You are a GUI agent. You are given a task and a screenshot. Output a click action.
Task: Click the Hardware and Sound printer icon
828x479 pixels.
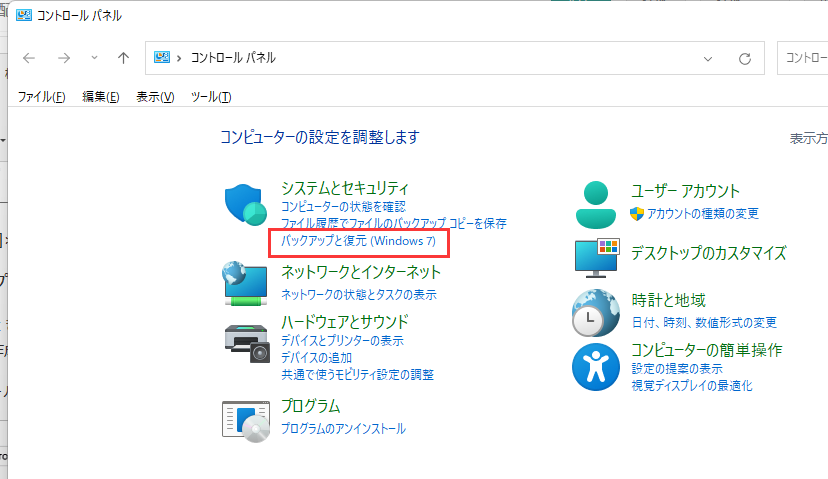coord(247,344)
